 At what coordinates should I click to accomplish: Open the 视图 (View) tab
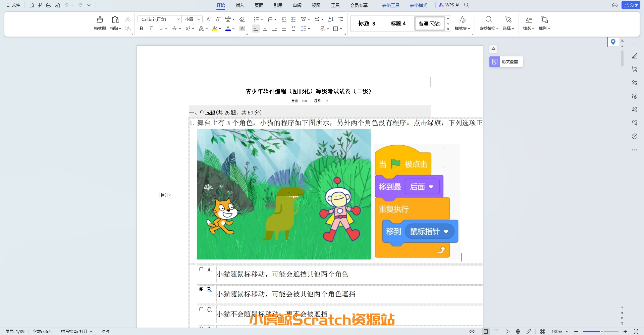(316, 5)
